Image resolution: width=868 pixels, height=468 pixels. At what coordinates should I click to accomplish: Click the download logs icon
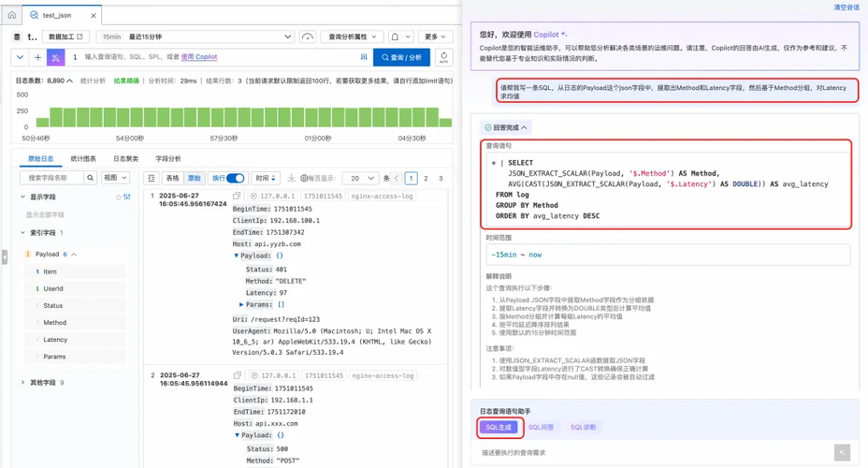[291, 178]
